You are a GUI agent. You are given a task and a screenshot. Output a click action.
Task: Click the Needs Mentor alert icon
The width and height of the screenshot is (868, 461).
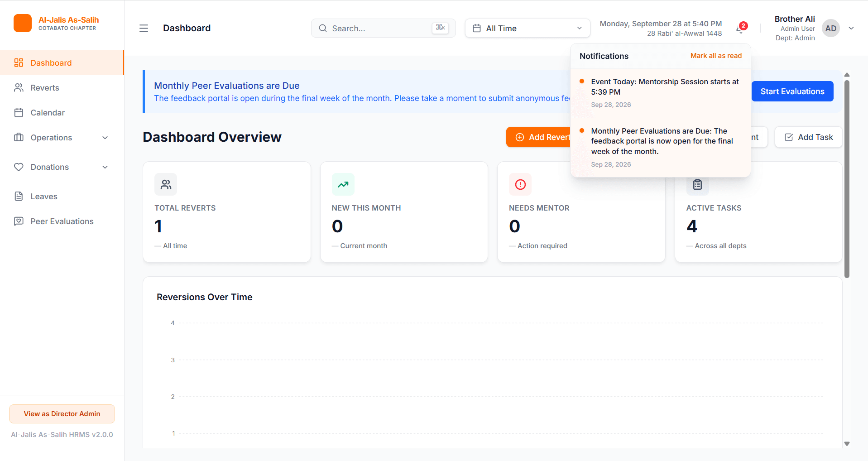pyautogui.click(x=520, y=184)
